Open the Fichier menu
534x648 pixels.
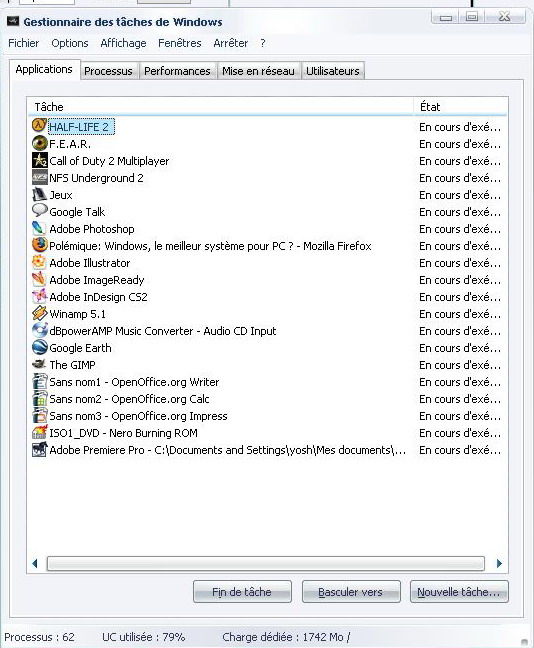click(x=24, y=43)
